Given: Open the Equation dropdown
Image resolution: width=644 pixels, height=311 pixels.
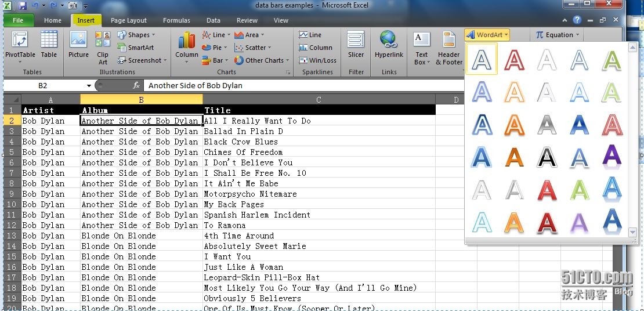Looking at the screenshot, I should 558,35.
